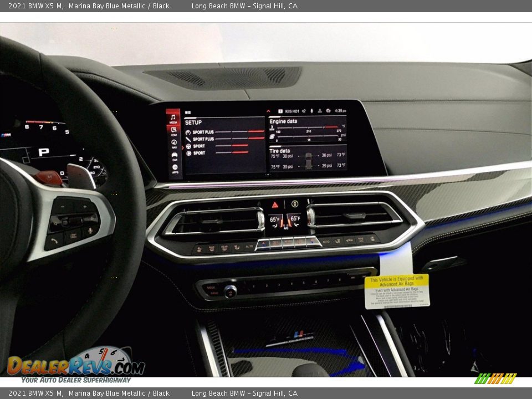The width and height of the screenshot is (532, 399).
Task: Open the APPS icon in sidebar
Action: (175, 169)
